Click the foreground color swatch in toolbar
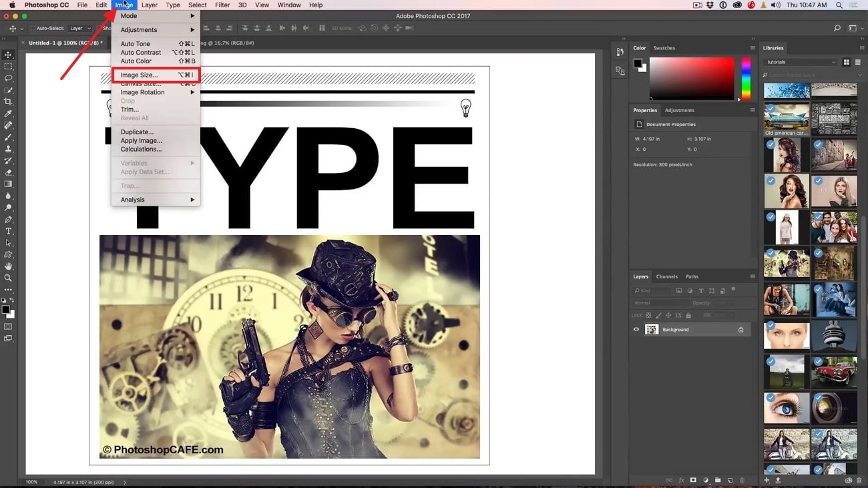This screenshot has height=488, width=868. coord(5,309)
